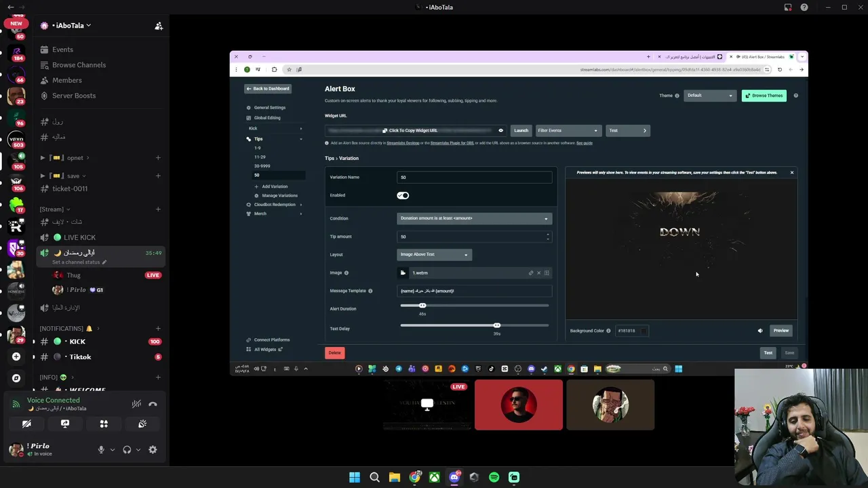Mute microphone in Discord user panel

(101, 449)
